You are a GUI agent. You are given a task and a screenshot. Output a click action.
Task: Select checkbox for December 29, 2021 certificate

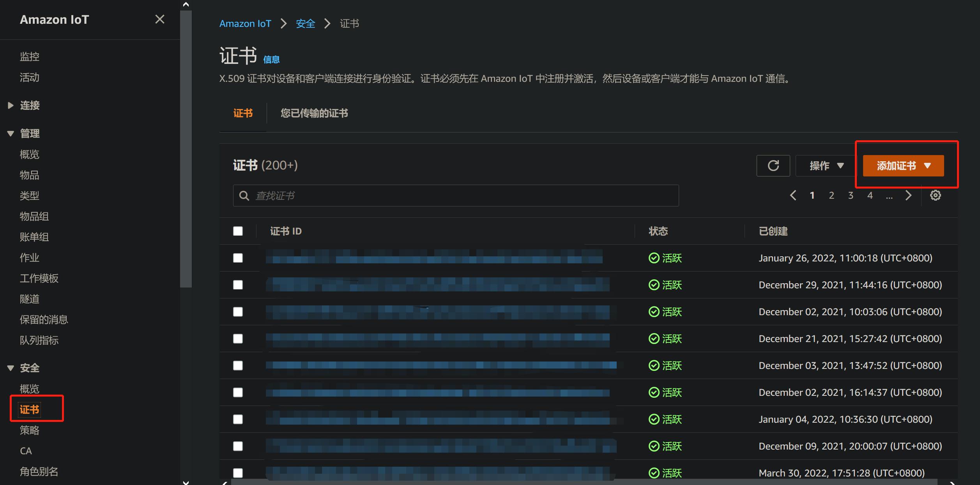tap(238, 285)
